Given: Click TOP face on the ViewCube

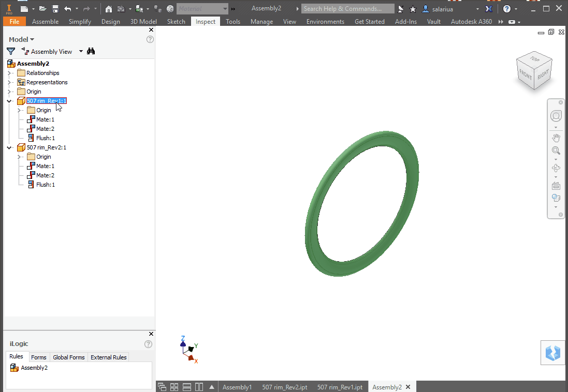Looking at the screenshot, I should tap(534, 60).
